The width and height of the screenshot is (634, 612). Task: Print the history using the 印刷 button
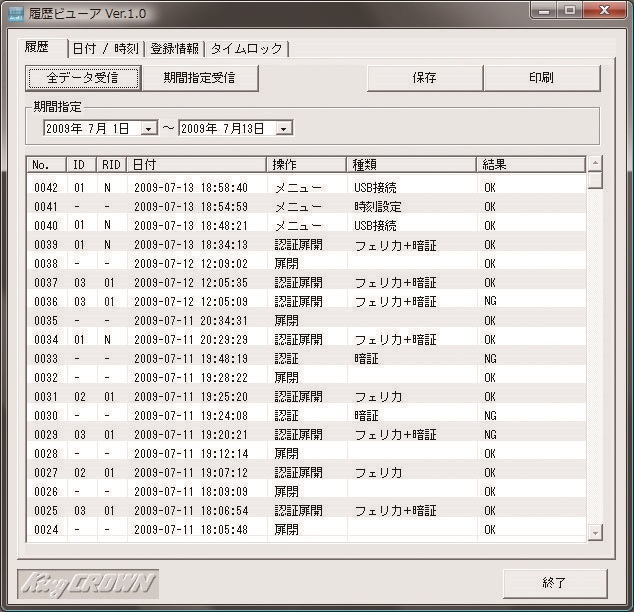(541, 78)
